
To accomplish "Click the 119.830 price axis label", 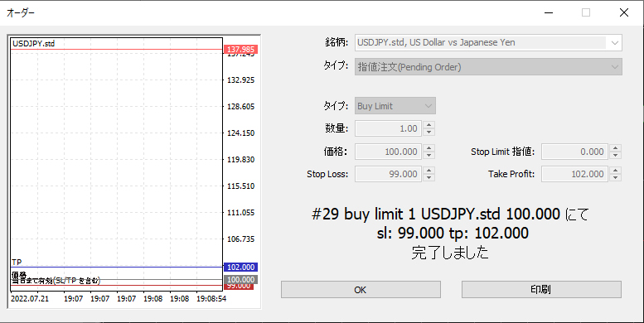I will (240, 160).
